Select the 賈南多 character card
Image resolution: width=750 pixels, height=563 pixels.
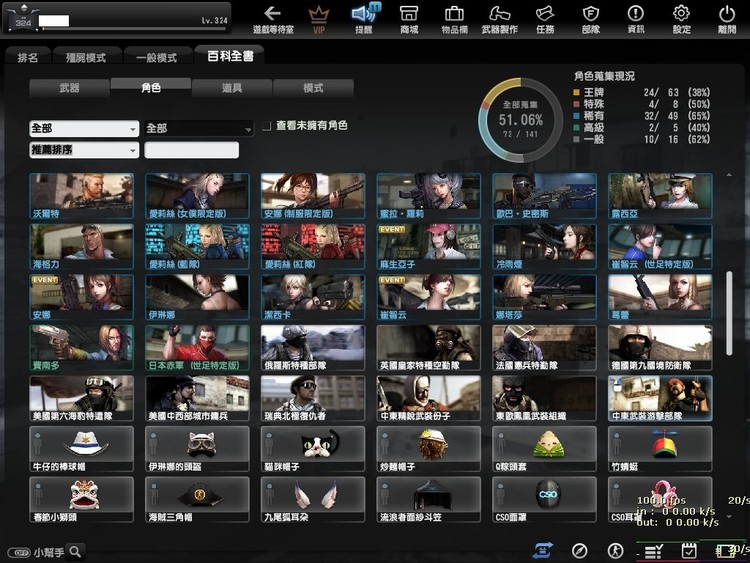pos(81,348)
